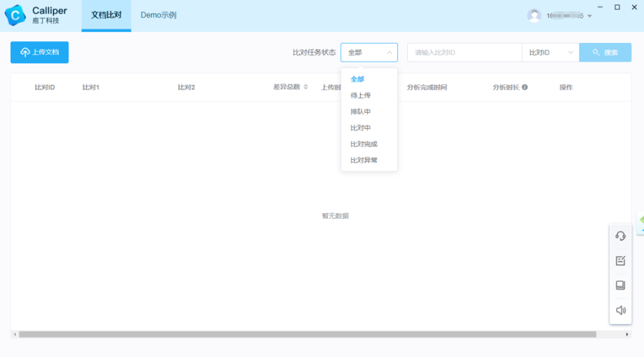The image size is (644, 357).
Task: Click the 分析完成时间 column header
Action: coord(427,87)
